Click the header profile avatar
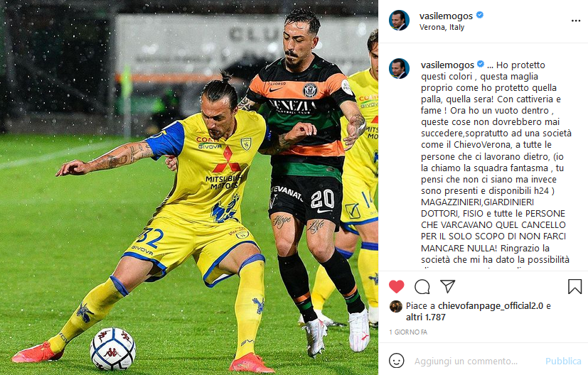Viewport: 588px width, 375px height. click(x=399, y=20)
